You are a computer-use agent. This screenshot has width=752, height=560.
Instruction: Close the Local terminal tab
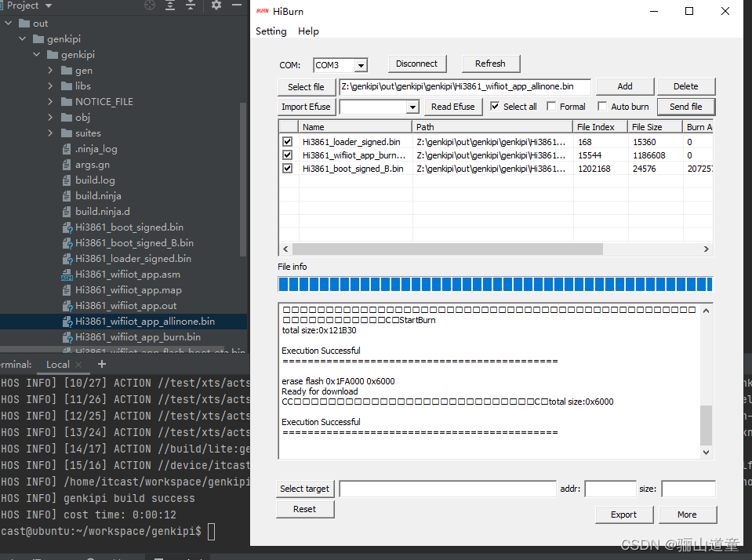78,365
